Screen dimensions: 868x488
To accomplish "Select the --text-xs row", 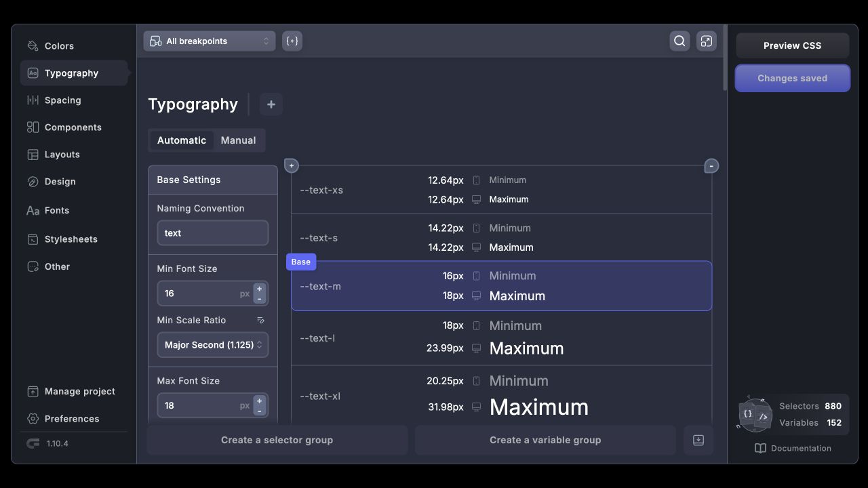I will coord(502,190).
